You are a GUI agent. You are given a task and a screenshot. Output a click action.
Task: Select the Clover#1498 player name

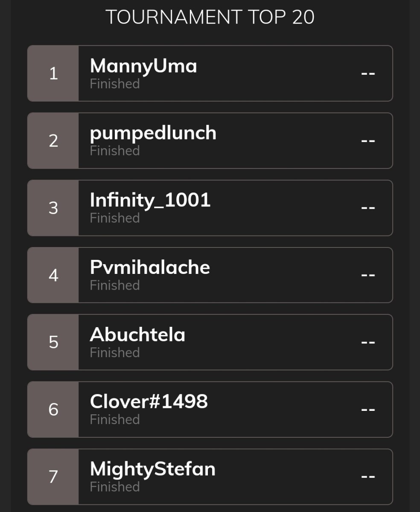149,401
